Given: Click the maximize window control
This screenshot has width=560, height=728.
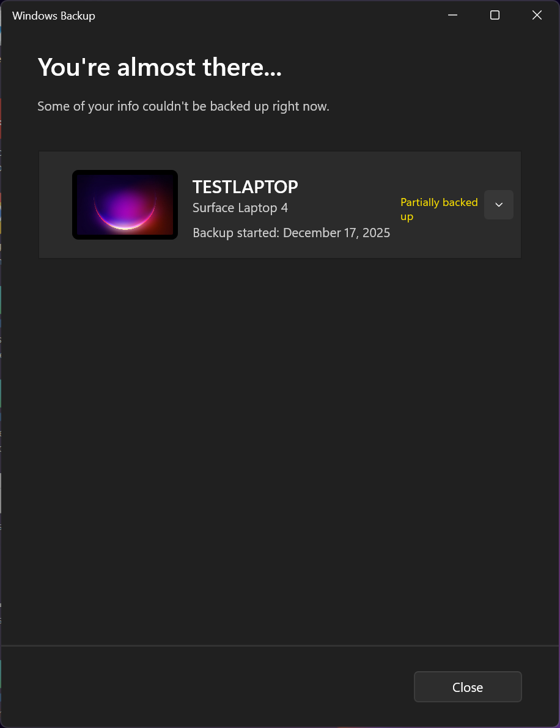Looking at the screenshot, I should click(x=495, y=15).
